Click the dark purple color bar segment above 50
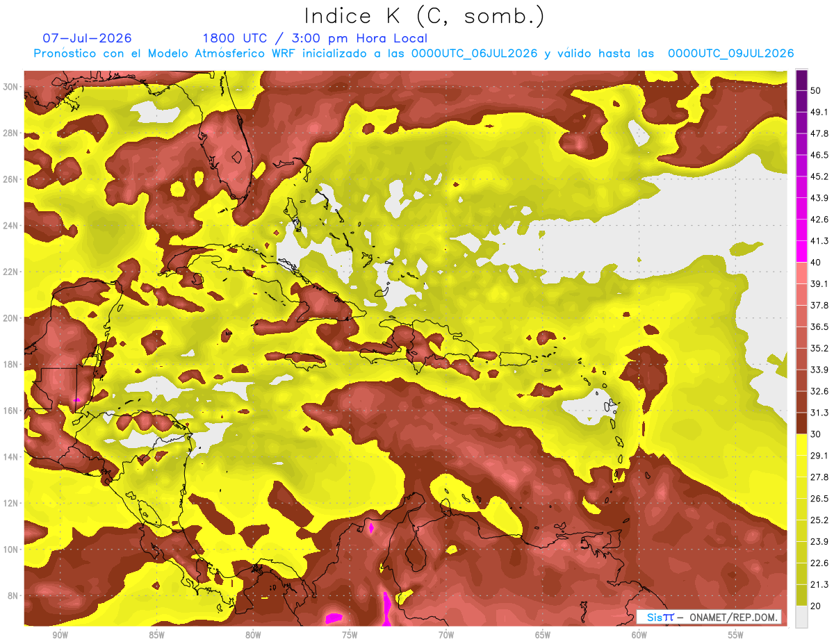 pyautogui.click(x=801, y=79)
